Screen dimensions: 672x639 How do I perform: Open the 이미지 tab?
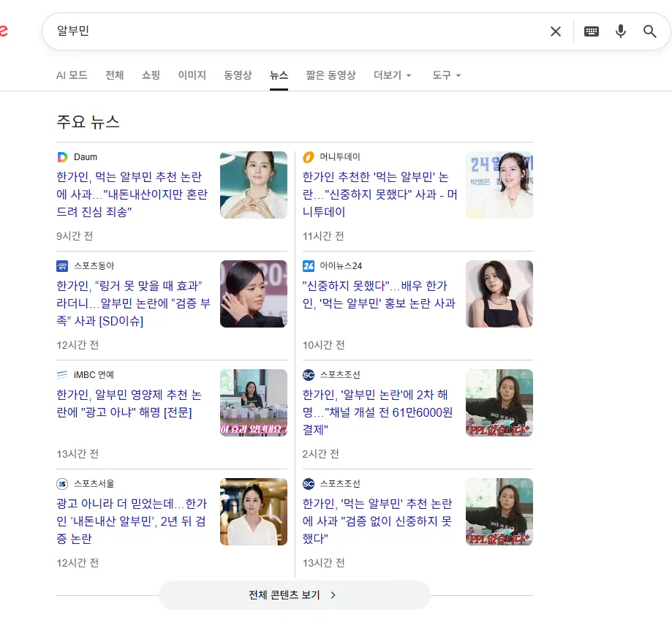click(x=192, y=75)
